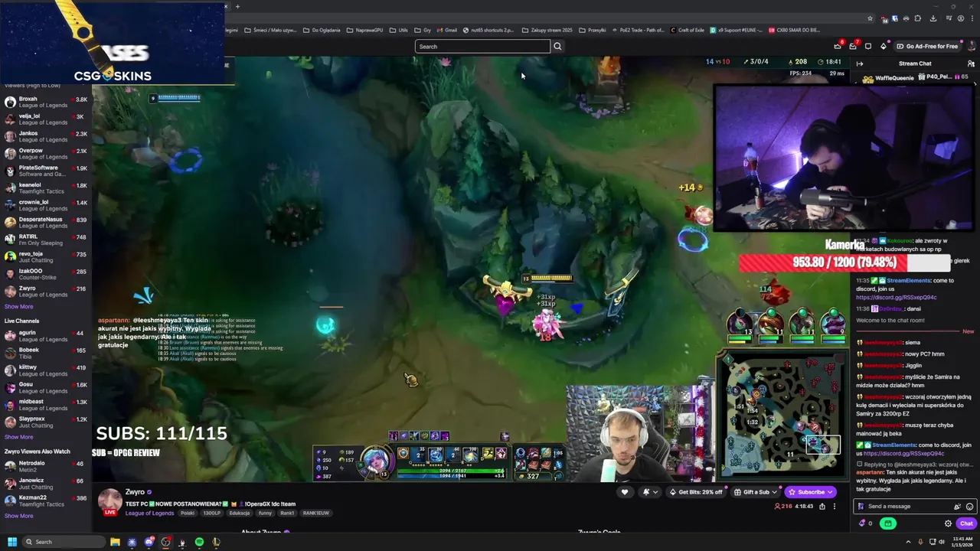Open a new browser tab with plus
Screen dimensions: 980x551
click(x=237, y=7)
